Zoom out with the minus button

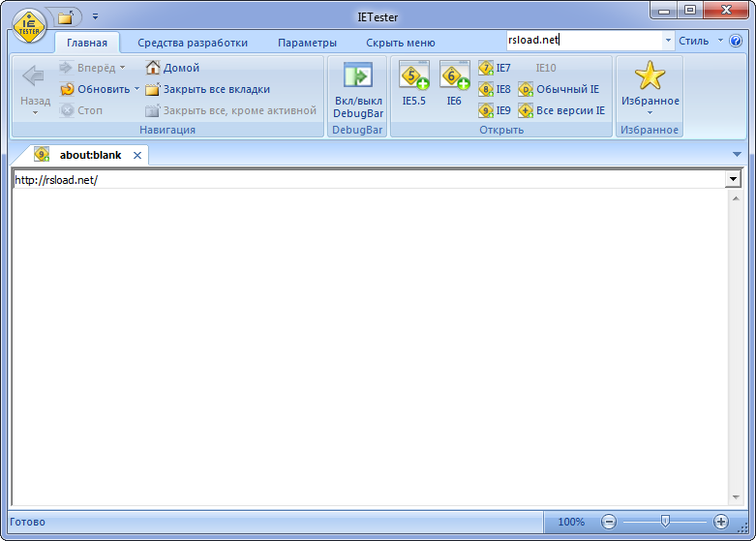click(609, 522)
